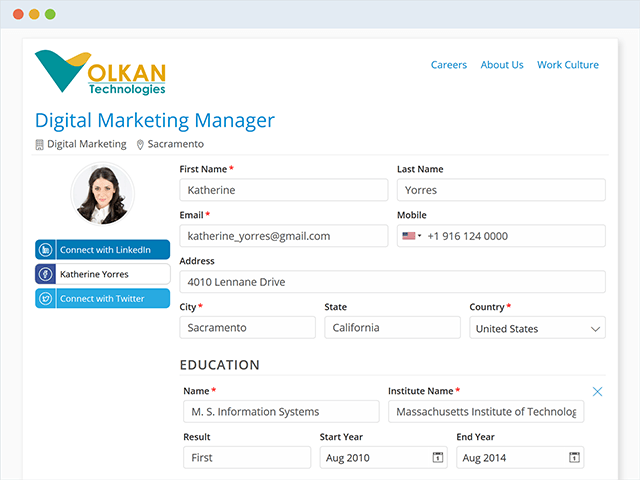Open the phone country code dropdown arrow
640x480 pixels.
point(419,236)
